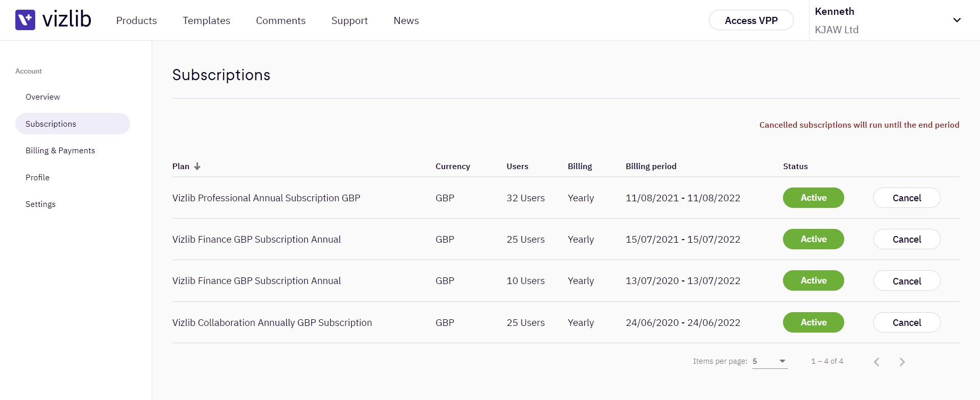Click the Billing column header

580,167
